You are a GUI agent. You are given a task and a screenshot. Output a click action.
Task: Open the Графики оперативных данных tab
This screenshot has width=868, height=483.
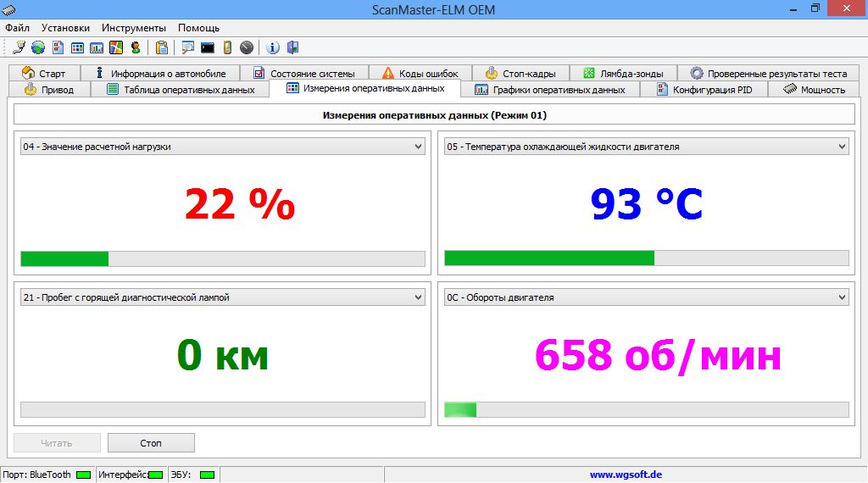tap(550, 89)
